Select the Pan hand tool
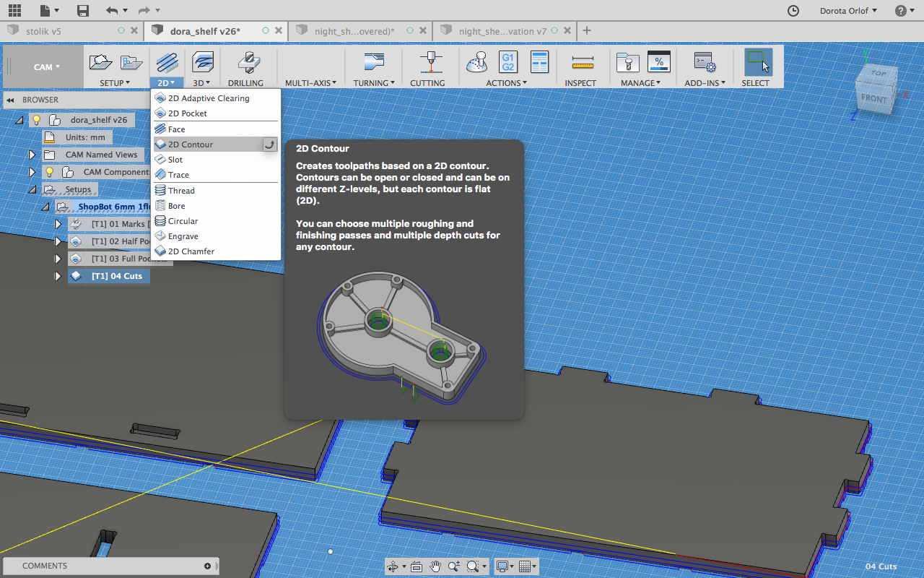 435,566
